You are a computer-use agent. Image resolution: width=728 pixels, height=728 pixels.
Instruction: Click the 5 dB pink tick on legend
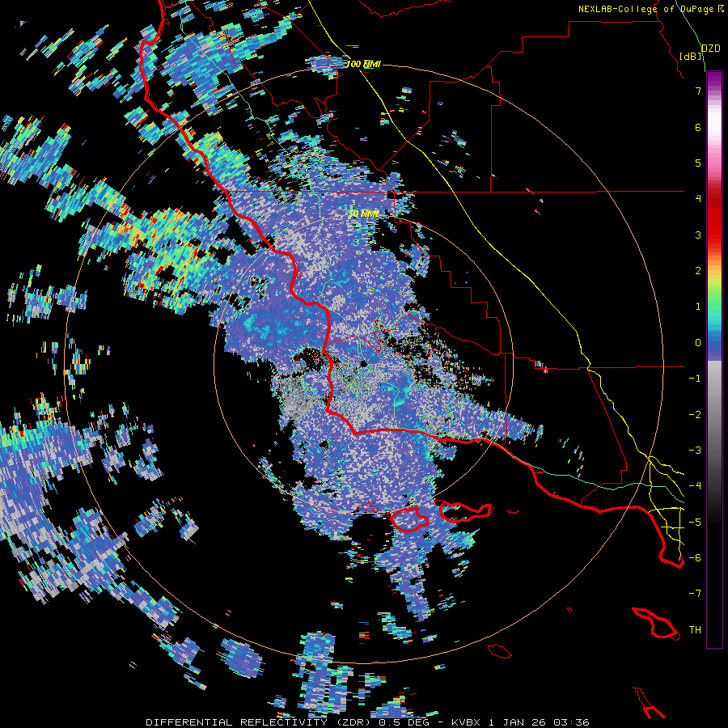pyautogui.click(x=698, y=163)
